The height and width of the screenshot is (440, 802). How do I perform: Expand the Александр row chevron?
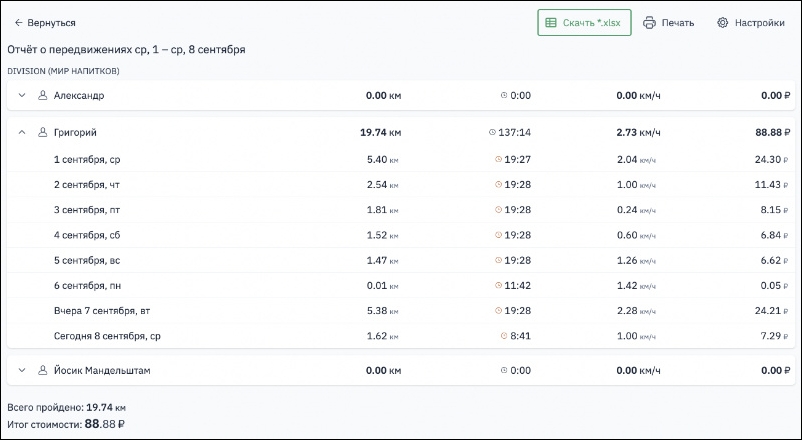click(21, 96)
